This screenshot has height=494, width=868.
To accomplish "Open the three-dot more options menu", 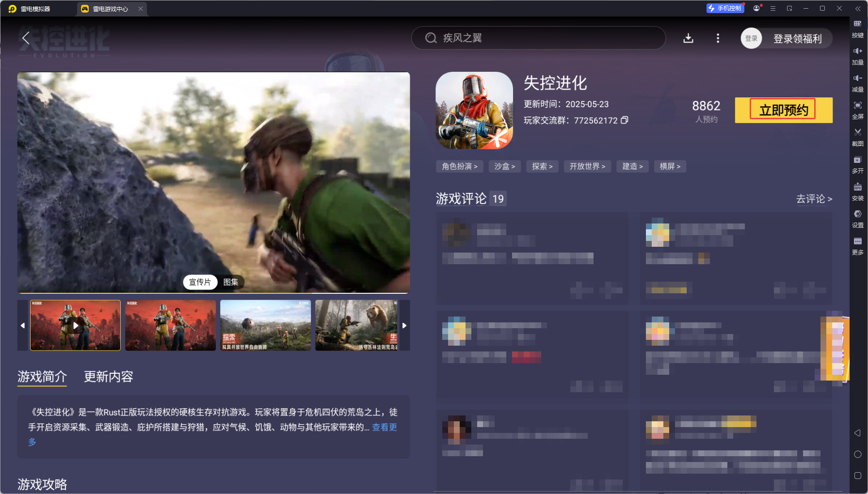I will coord(718,38).
